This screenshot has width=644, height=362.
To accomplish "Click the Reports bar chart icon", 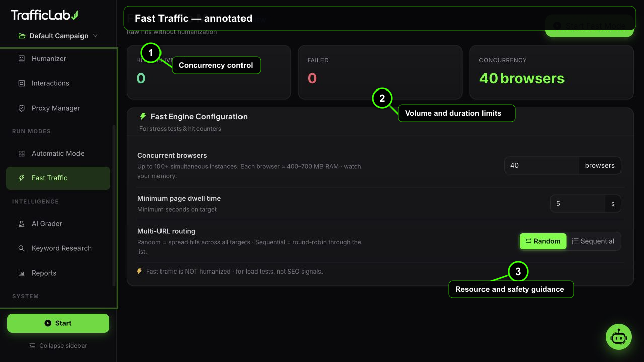I will (21, 273).
